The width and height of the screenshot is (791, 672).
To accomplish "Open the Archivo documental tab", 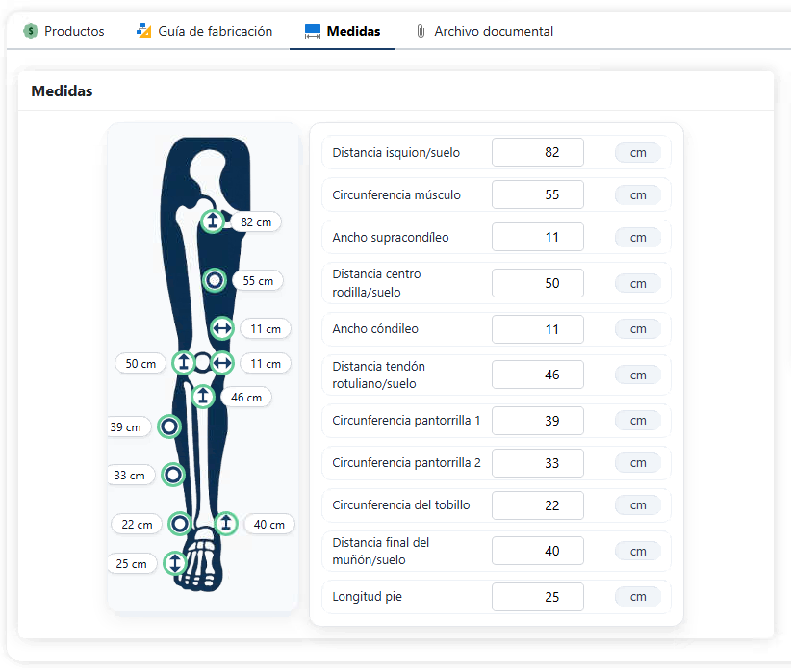I will coord(484,31).
